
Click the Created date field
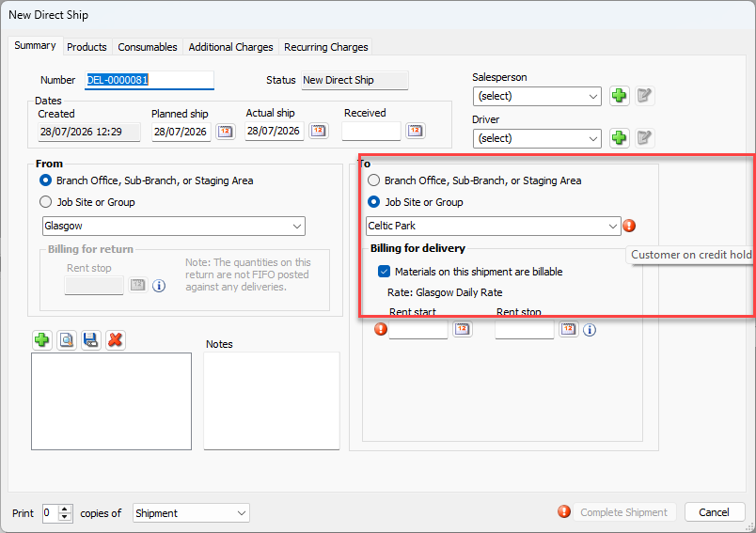(89, 132)
